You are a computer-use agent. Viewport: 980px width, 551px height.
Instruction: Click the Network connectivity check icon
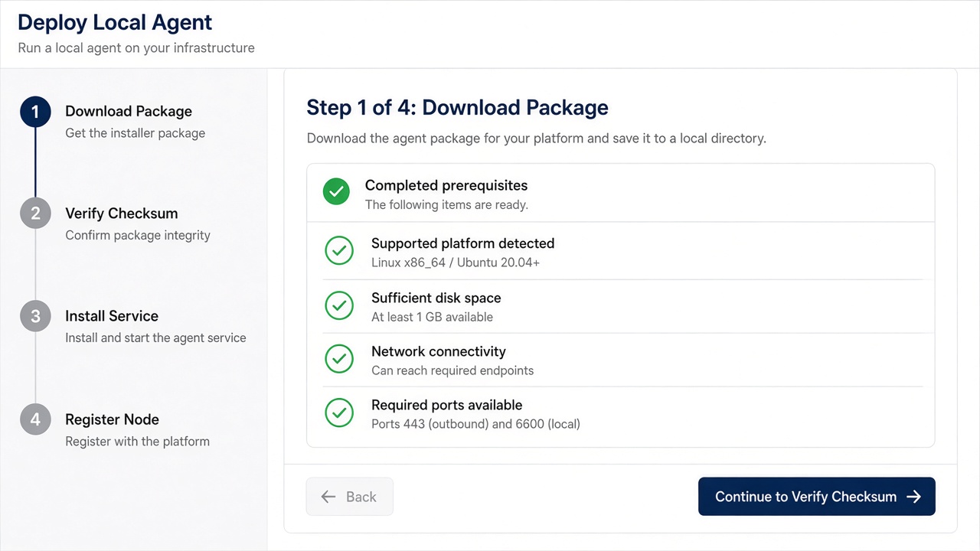pos(339,358)
